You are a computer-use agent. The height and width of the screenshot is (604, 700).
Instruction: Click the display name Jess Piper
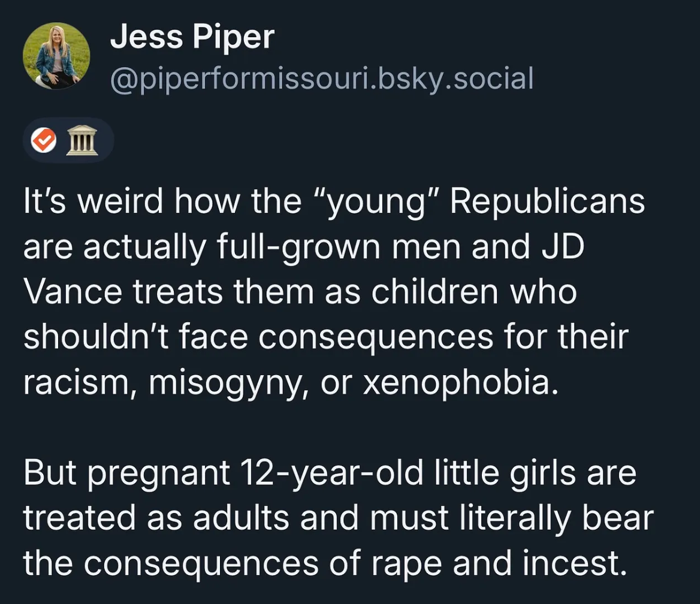pyautogui.click(x=192, y=38)
